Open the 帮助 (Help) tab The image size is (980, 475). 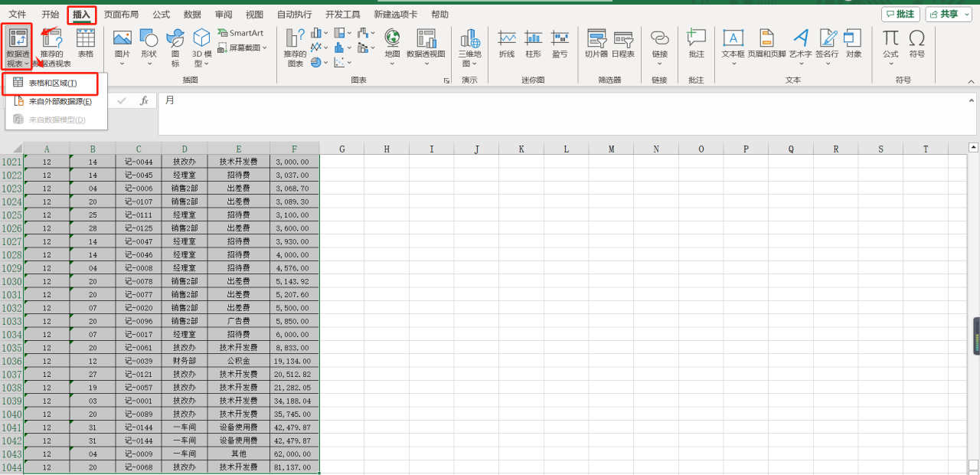tap(439, 14)
